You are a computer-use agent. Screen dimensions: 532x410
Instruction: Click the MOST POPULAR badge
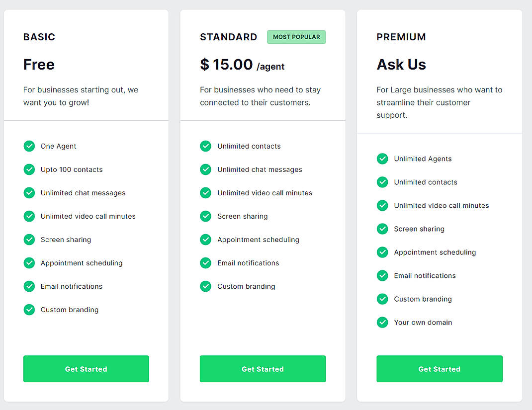click(x=296, y=37)
